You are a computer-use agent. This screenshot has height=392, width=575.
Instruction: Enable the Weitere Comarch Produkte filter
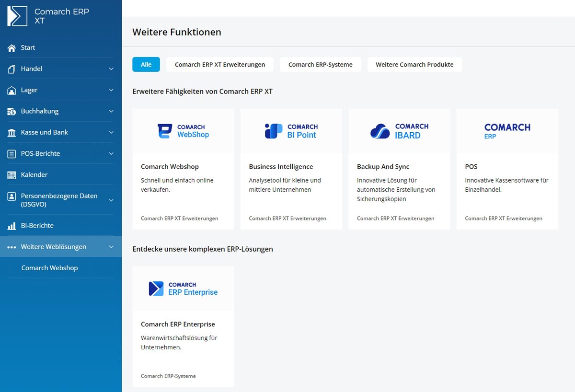(x=414, y=64)
